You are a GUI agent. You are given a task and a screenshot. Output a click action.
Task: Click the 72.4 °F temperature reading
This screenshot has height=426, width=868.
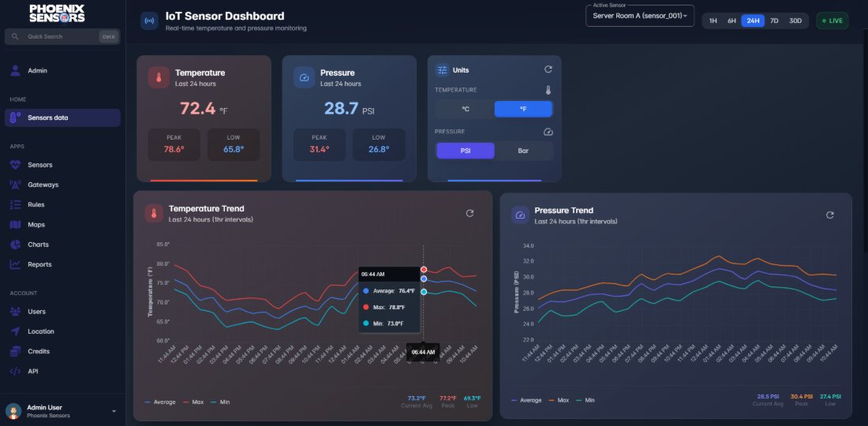(204, 108)
